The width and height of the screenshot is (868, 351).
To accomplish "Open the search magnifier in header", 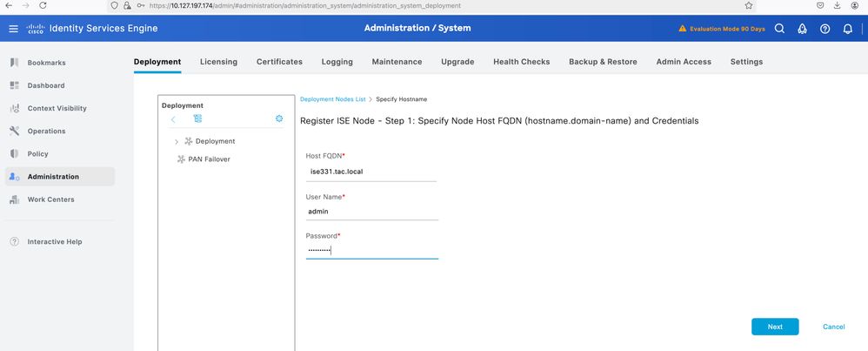I will [779, 29].
